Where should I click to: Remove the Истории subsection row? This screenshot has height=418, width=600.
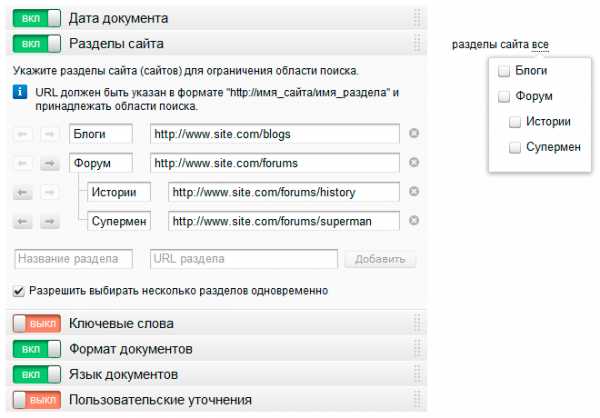[x=414, y=191]
